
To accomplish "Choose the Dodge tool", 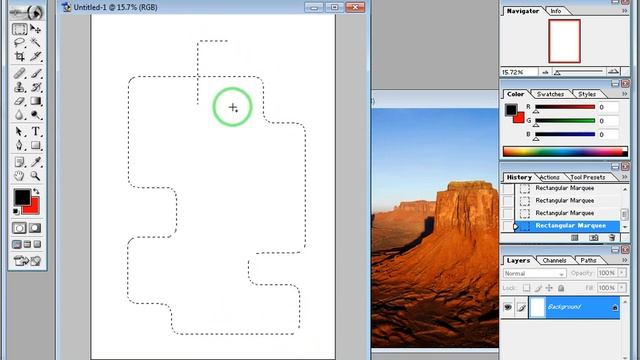I will click(x=36, y=115).
